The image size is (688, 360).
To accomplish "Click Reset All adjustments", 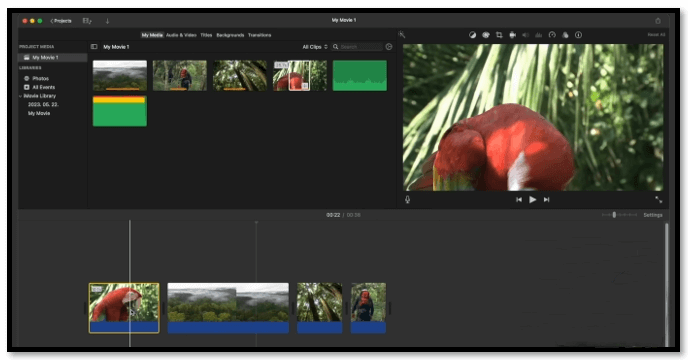I will 656,35.
